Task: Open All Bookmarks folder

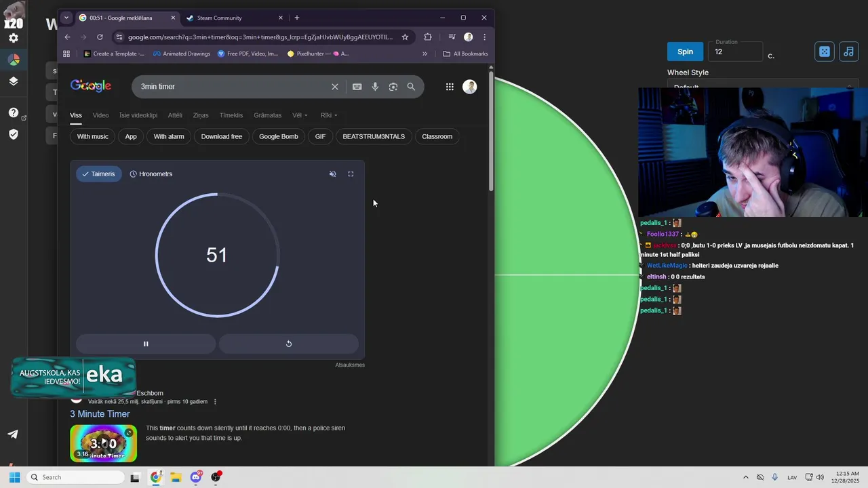Action: pyautogui.click(x=465, y=54)
